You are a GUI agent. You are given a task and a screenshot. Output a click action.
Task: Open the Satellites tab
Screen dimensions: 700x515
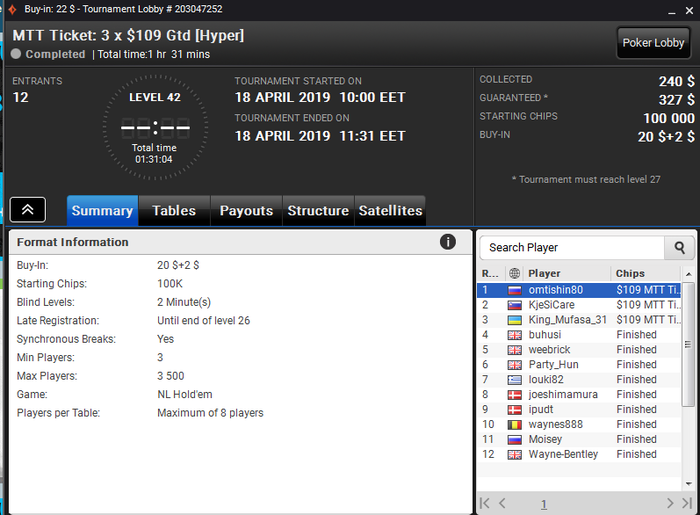point(390,211)
